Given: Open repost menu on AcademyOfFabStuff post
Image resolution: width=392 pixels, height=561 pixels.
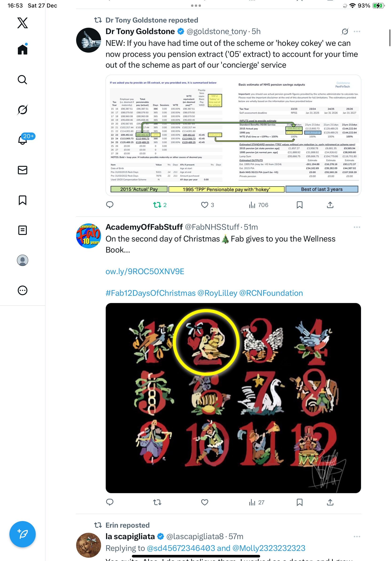Looking at the screenshot, I should tap(157, 502).
